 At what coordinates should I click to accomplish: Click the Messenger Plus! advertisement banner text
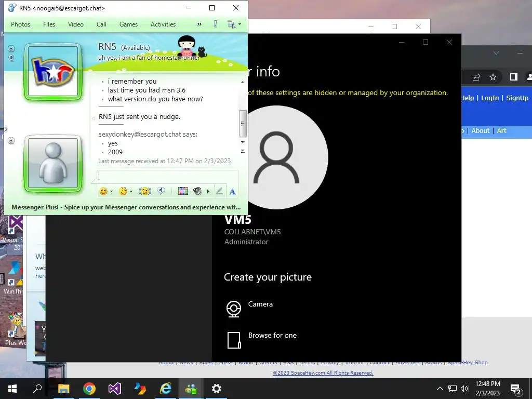126,207
